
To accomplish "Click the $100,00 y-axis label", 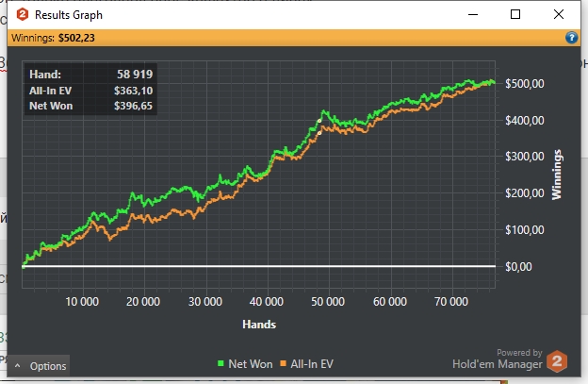I will [524, 229].
